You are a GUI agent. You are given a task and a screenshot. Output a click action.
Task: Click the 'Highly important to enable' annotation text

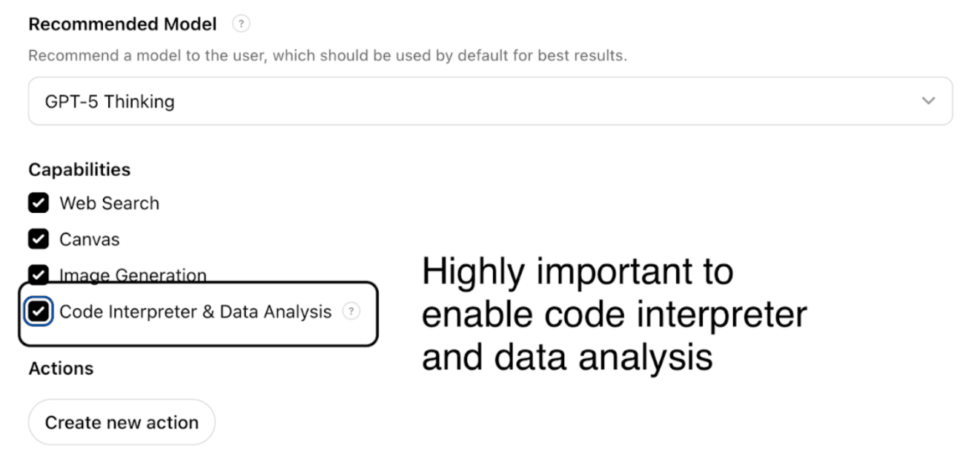tap(577, 272)
